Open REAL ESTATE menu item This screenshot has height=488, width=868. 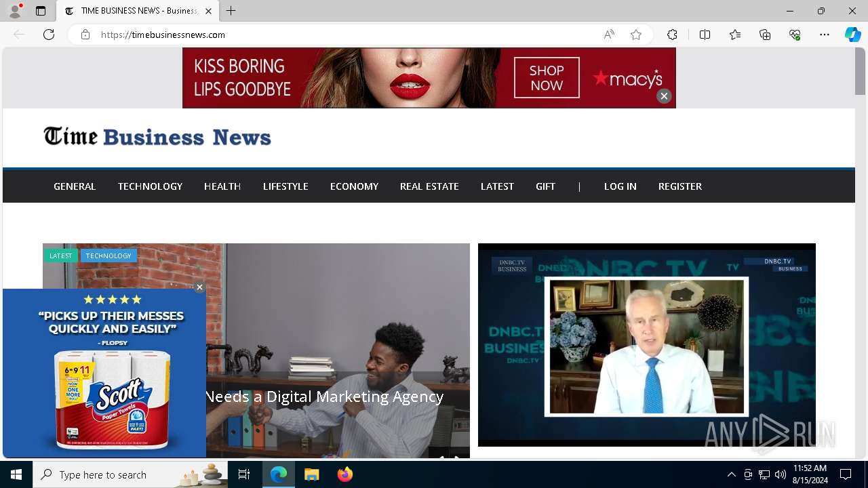click(x=429, y=186)
